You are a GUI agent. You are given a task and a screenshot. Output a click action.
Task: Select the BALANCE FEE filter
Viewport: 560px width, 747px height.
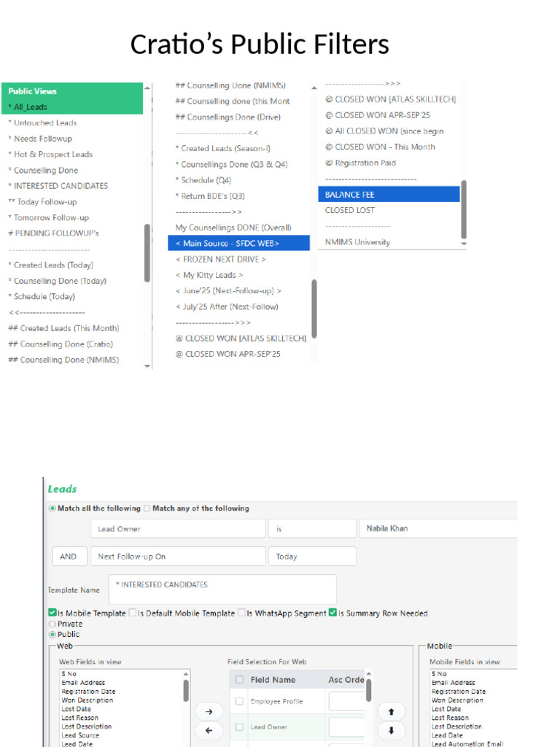389,194
